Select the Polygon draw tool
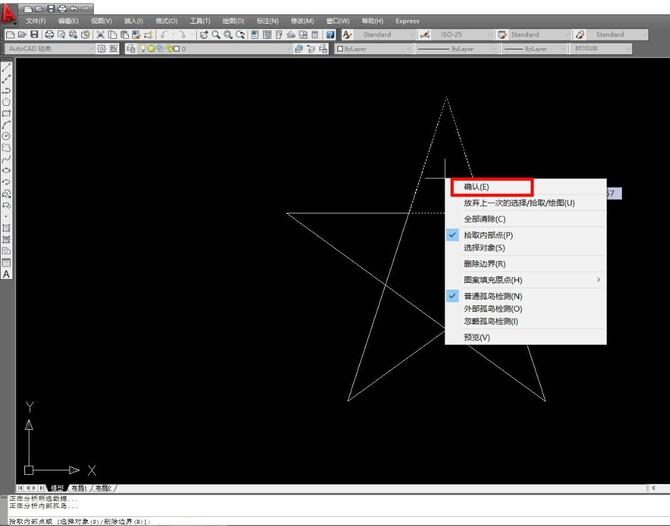 (x=6, y=101)
